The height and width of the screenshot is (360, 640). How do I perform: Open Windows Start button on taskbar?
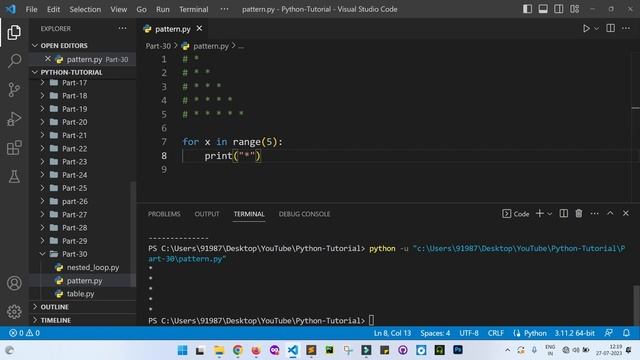tap(182, 350)
